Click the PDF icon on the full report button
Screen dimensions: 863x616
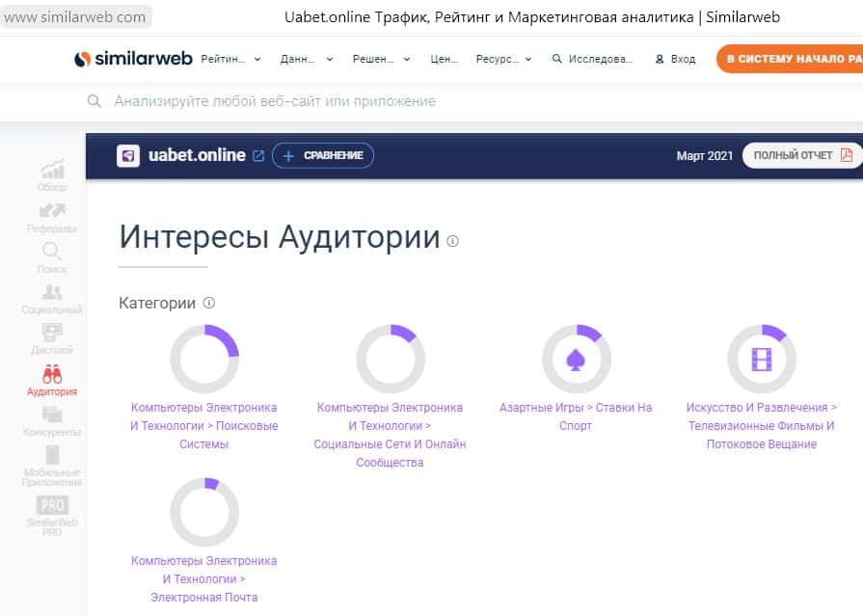(x=847, y=155)
